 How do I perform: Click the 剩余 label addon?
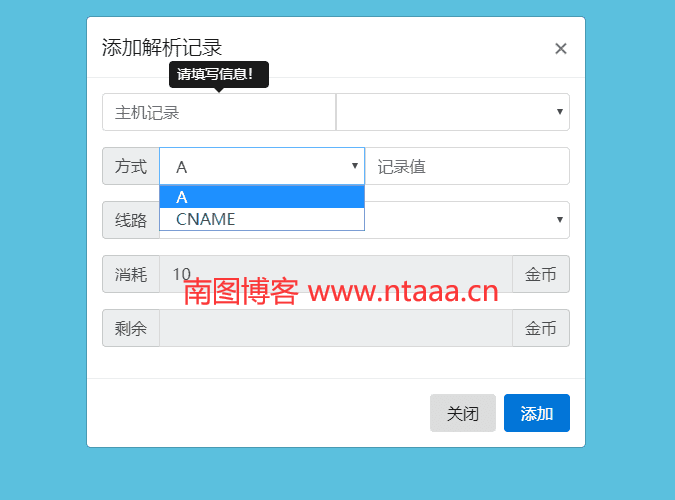coord(131,328)
